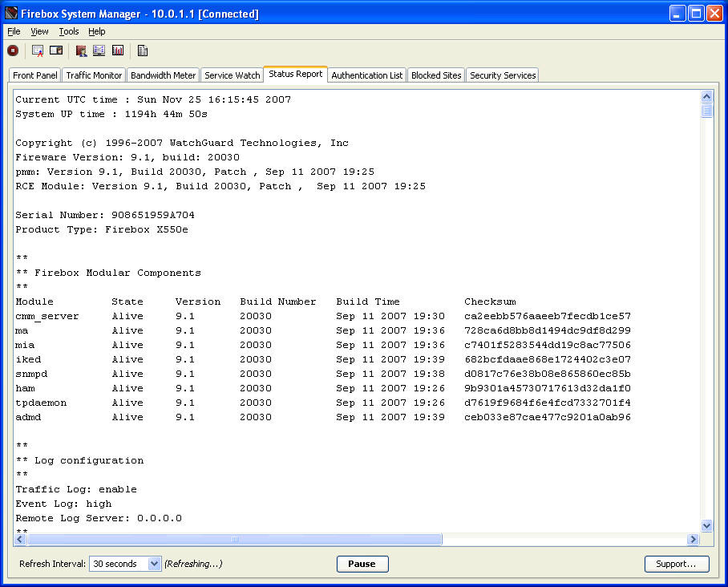Click the Support... button
The height and width of the screenshot is (587, 728).
(677, 564)
